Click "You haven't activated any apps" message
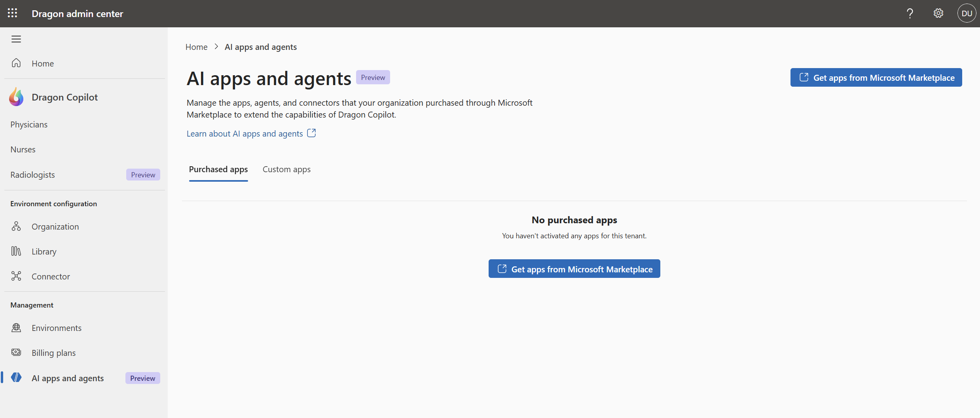The height and width of the screenshot is (418, 980). click(574, 236)
